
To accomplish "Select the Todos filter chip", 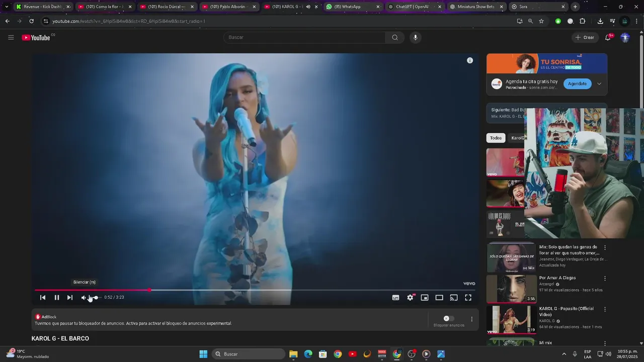I will [496, 138].
